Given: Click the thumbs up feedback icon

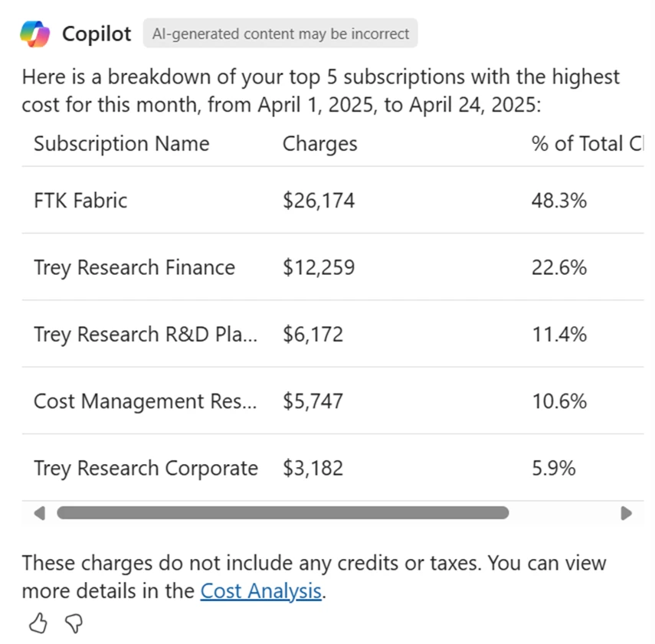Looking at the screenshot, I should (38, 624).
